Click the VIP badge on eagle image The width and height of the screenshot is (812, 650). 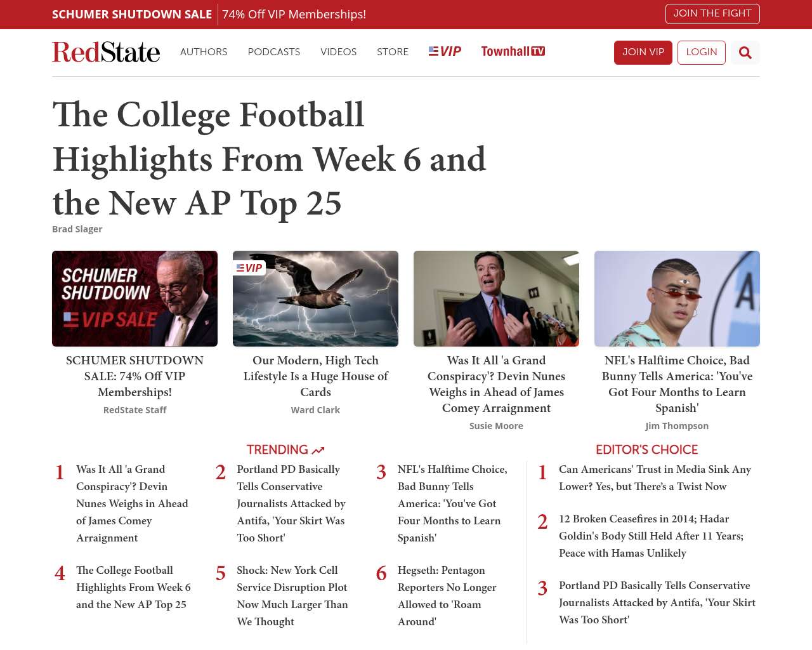pos(249,268)
